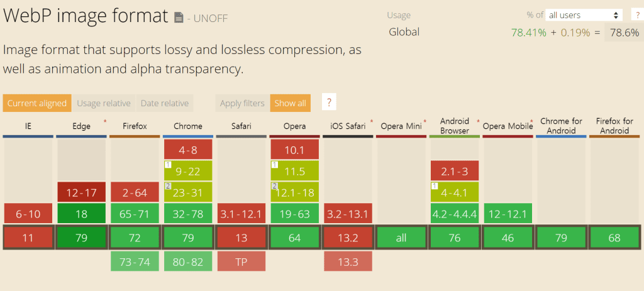644x291 pixels.
Task: Switch to Usage relative view
Action: 104,103
